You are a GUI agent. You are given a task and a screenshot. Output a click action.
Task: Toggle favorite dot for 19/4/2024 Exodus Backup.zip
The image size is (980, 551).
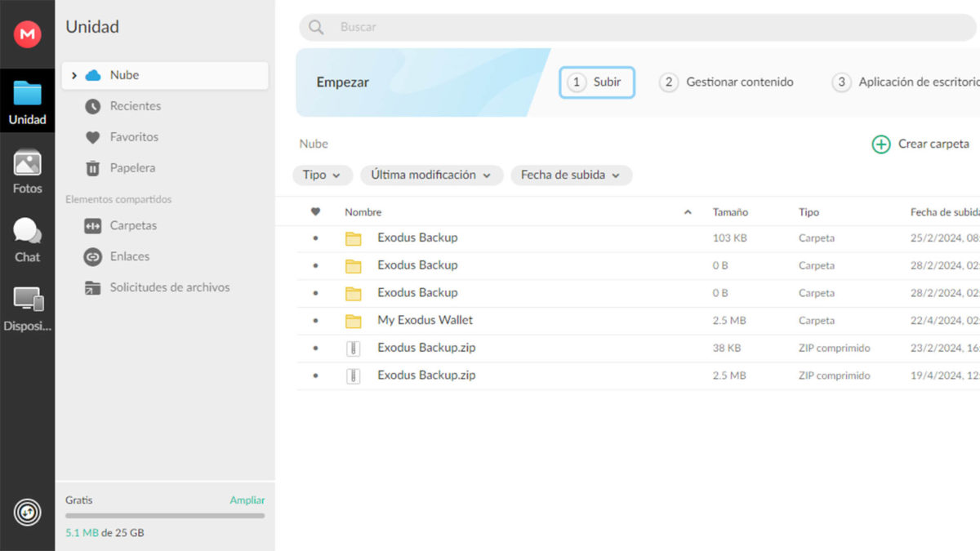[x=315, y=376]
